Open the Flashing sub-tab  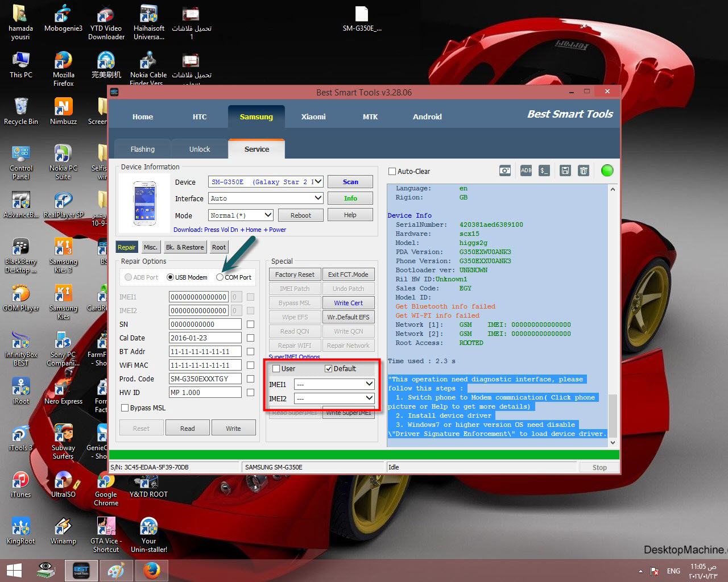(x=143, y=149)
